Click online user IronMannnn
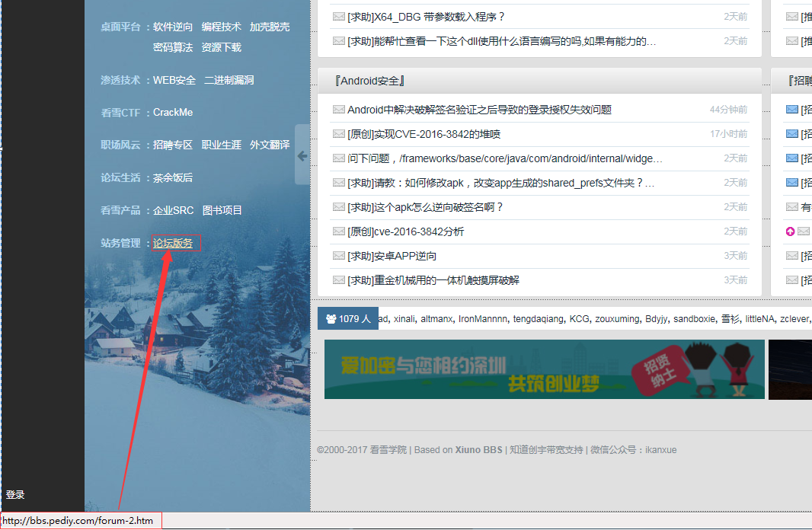The image size is (812, 530). (482, 319)
